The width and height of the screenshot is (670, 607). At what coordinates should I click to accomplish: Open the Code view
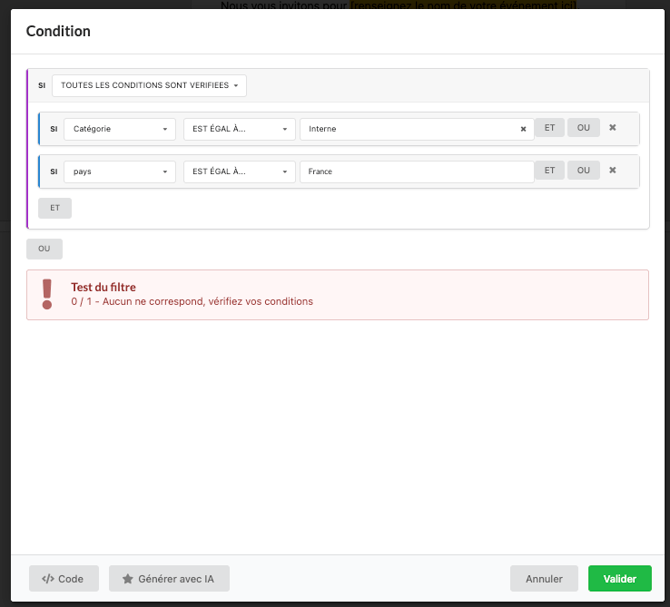(x=64, y=579)
